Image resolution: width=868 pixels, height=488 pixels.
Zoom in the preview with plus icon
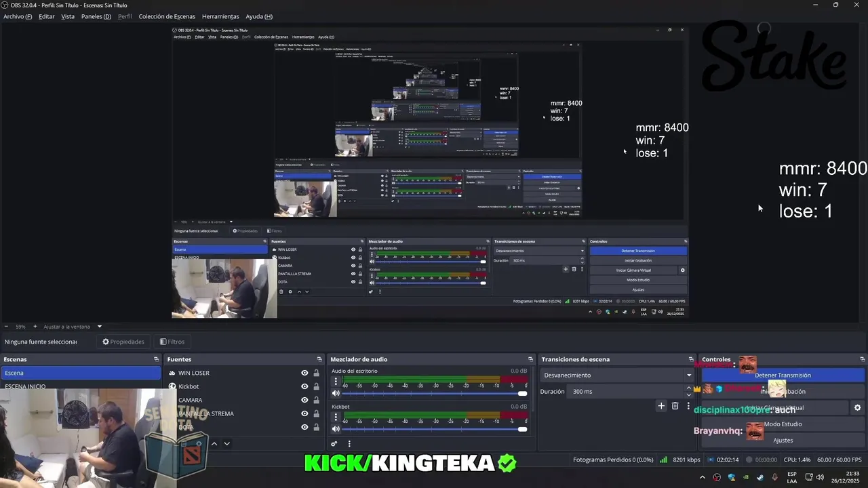(35, 326)
